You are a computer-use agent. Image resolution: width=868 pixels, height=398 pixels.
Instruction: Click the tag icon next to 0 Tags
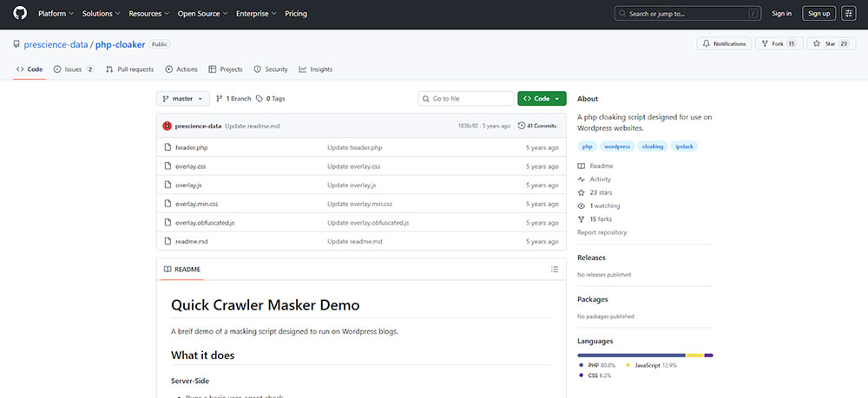coord(259,98)
